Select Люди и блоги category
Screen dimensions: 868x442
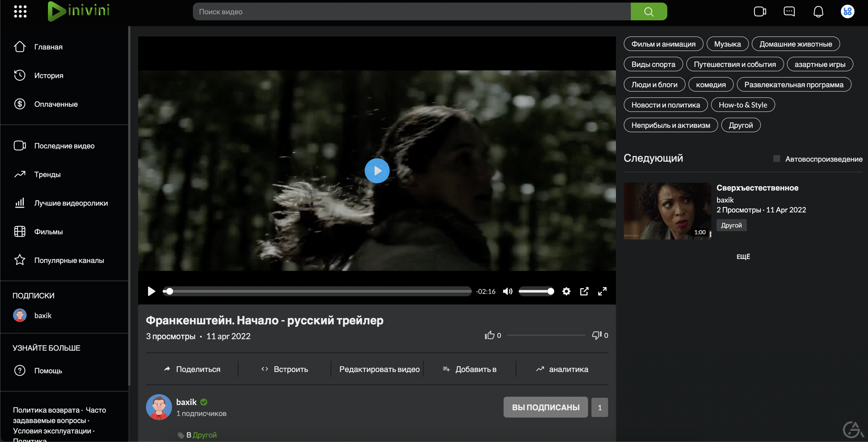coord(654,85)
